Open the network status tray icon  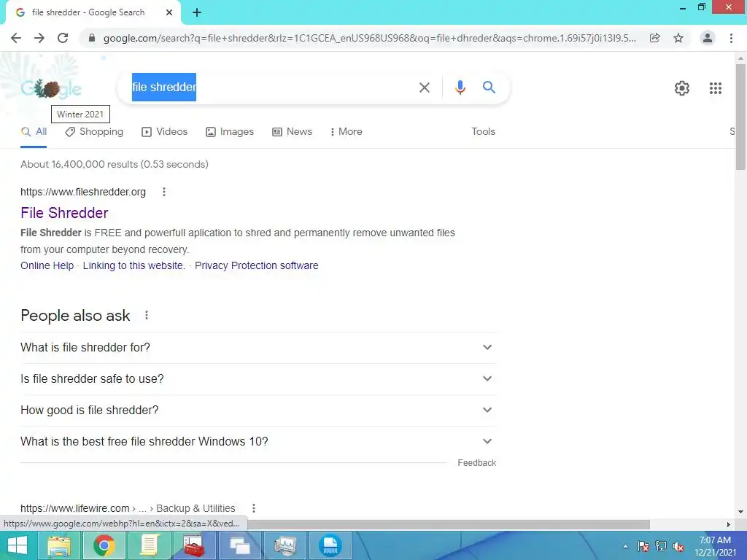pyautogui.click(x=661, y=546)
